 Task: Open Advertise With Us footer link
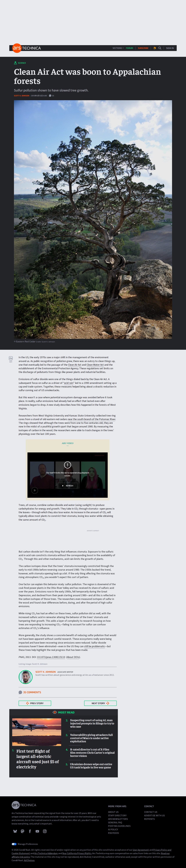(154, 815)
